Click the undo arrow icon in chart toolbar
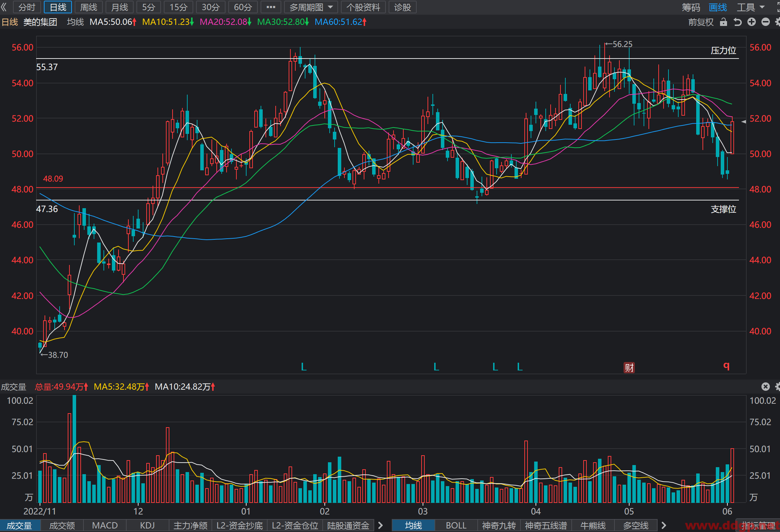Screen dimensions: 780x532 [738, 22]
